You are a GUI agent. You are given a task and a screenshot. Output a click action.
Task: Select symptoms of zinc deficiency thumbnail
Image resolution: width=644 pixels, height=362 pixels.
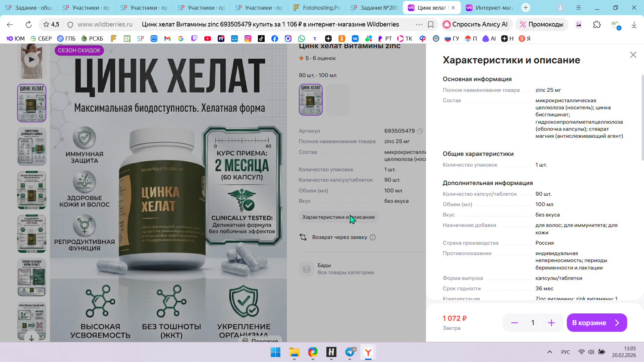click(x=32, y=146)
